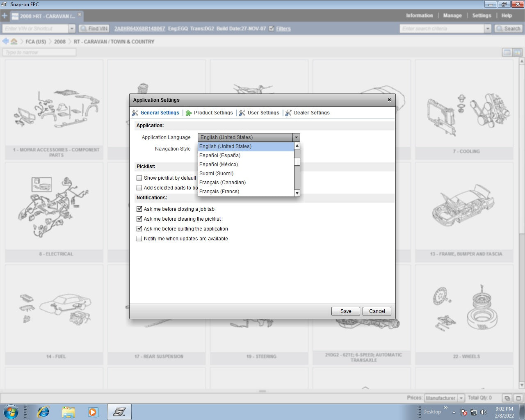Open 8 - Electrical thumbnail
525x420 pixels.
pyautogui.click(x=54, y=212)
